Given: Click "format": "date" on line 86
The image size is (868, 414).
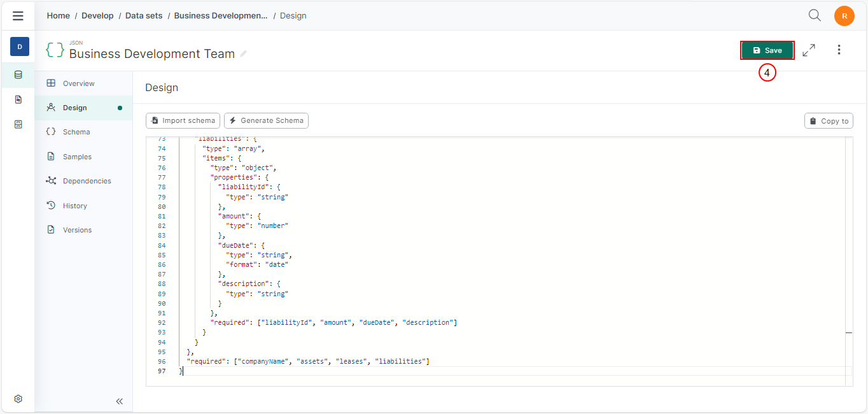Looking at the screenshot, I should click(x=257, y=264).
